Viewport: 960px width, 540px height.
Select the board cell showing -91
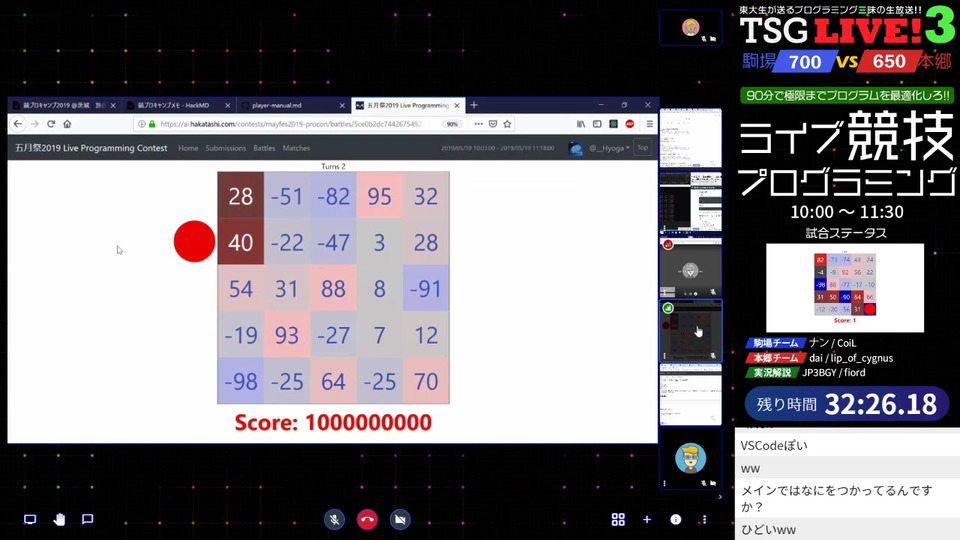tap(426, 288)
